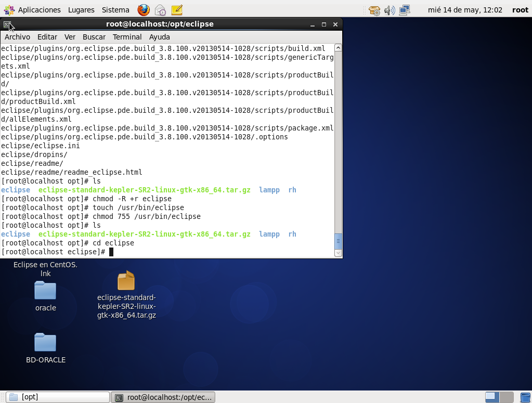Open the Archivo menu in terminal
This screenshot has height=403, width=532.
17,37
